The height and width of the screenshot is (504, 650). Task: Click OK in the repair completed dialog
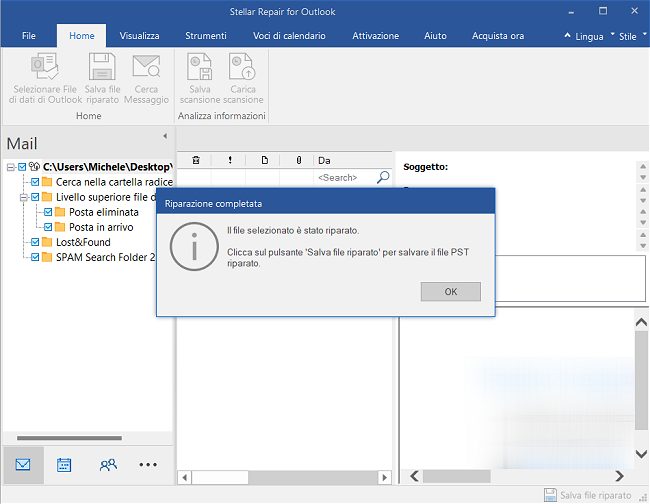[x=451, y=292]
